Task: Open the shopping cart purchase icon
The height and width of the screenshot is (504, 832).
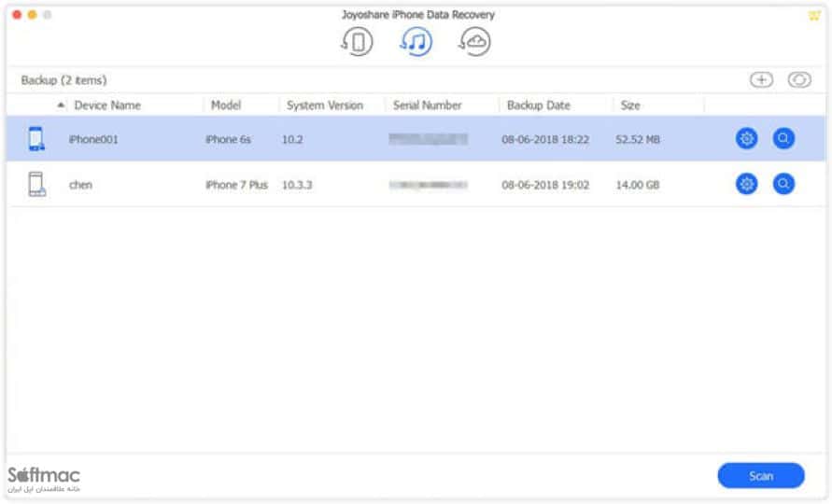Action: tap(814, 15)
